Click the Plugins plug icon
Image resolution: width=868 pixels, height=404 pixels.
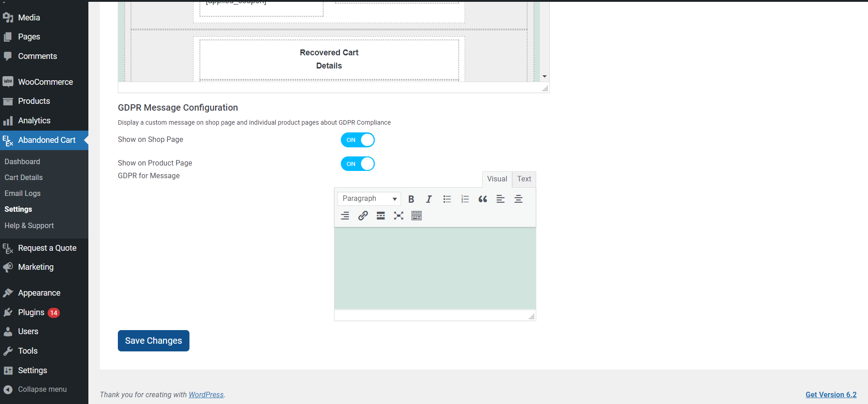point(8,312)
